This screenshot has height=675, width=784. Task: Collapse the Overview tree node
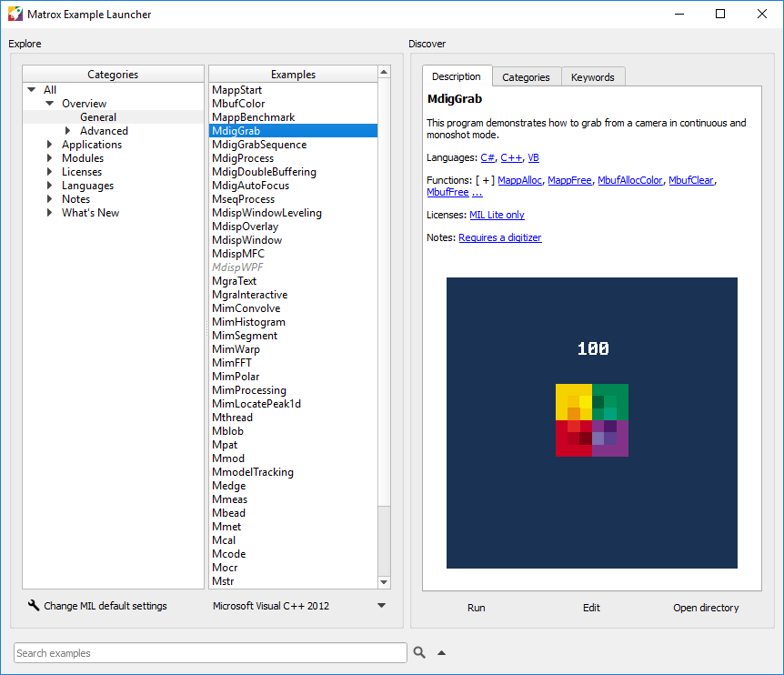49,103
